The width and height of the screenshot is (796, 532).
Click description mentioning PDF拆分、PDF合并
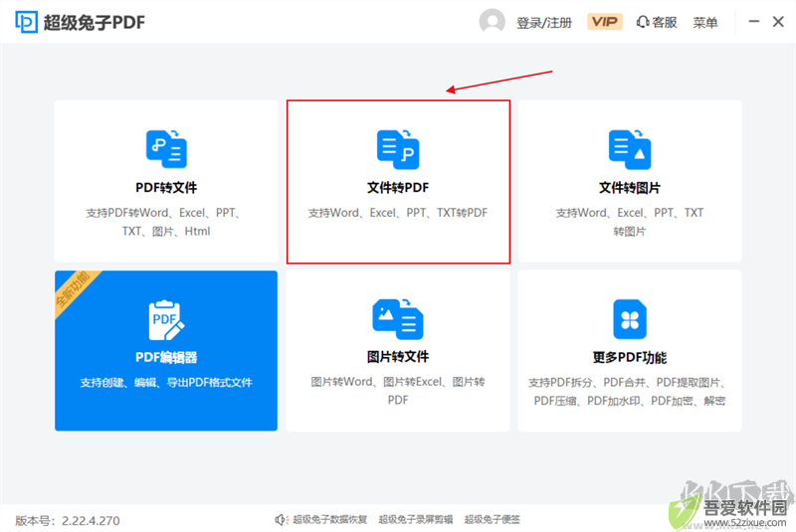click(x=630, y=392)
